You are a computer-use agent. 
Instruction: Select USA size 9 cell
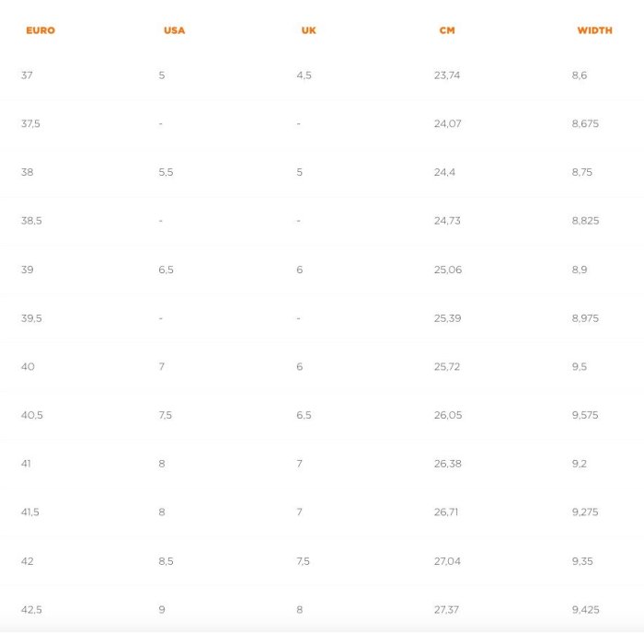coord(162,609)
